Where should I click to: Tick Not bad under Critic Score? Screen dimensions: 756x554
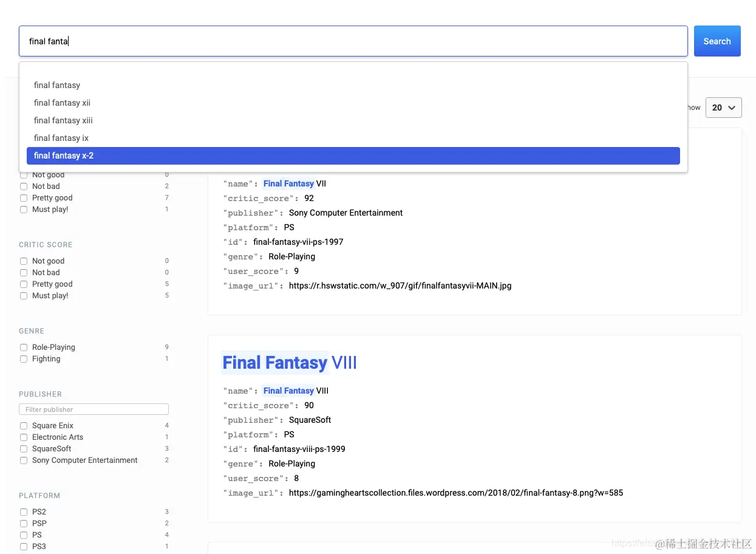click(x=24, y=273)
